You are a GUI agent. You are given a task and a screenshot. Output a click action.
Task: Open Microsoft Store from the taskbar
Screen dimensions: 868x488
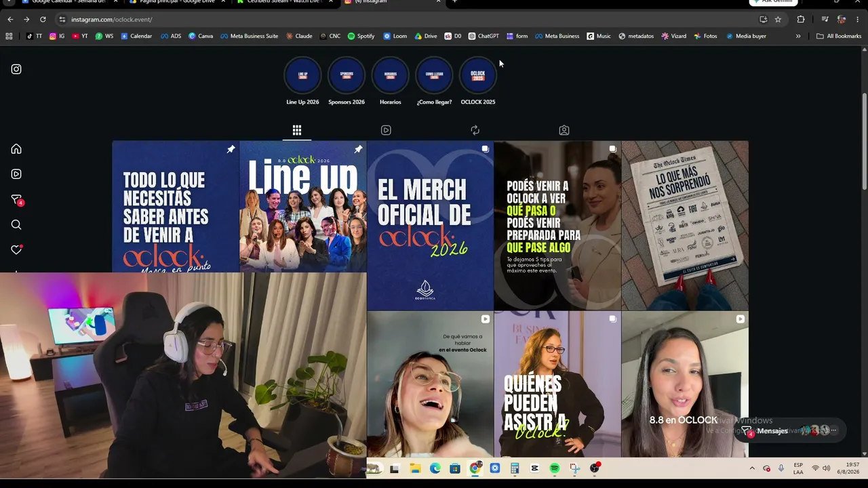click(455, 468)
